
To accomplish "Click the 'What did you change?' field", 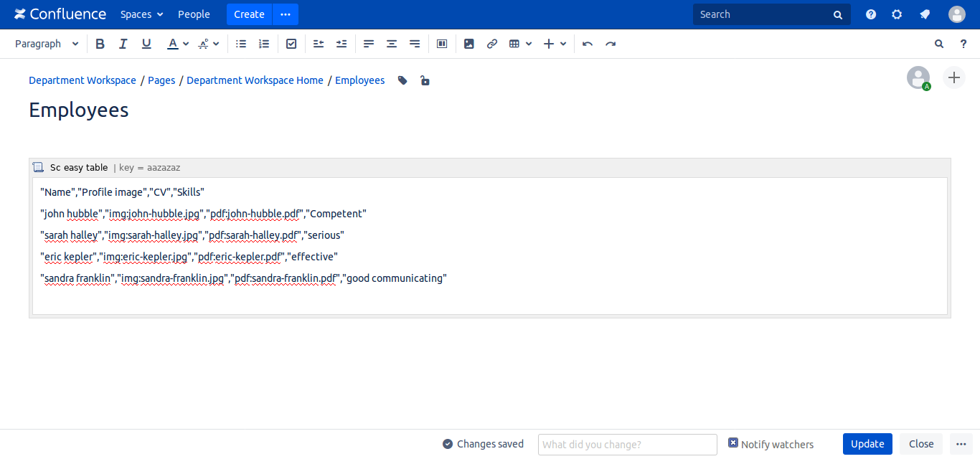I will tap(627, 444).
